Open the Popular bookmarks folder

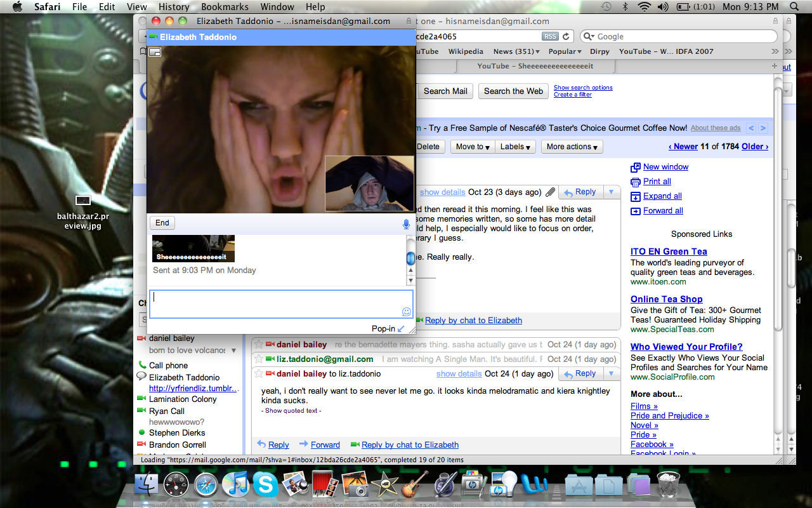click(x=565, y=51)
